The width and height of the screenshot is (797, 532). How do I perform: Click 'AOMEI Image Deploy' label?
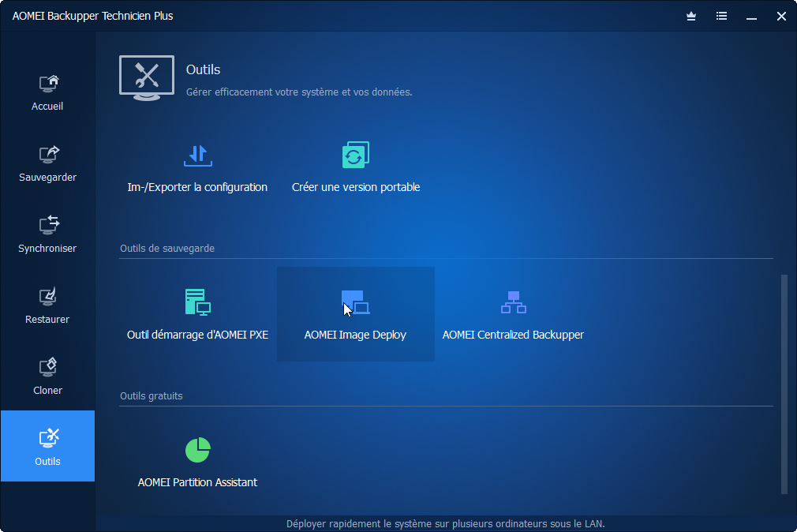tap(355, 335)
